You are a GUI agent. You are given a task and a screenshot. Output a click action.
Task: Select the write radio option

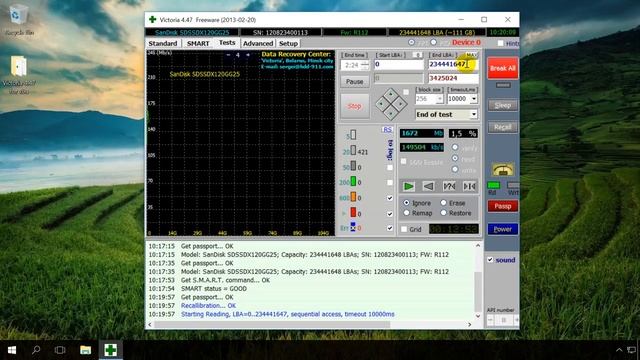pyautogui.click(x=455, y=169)
